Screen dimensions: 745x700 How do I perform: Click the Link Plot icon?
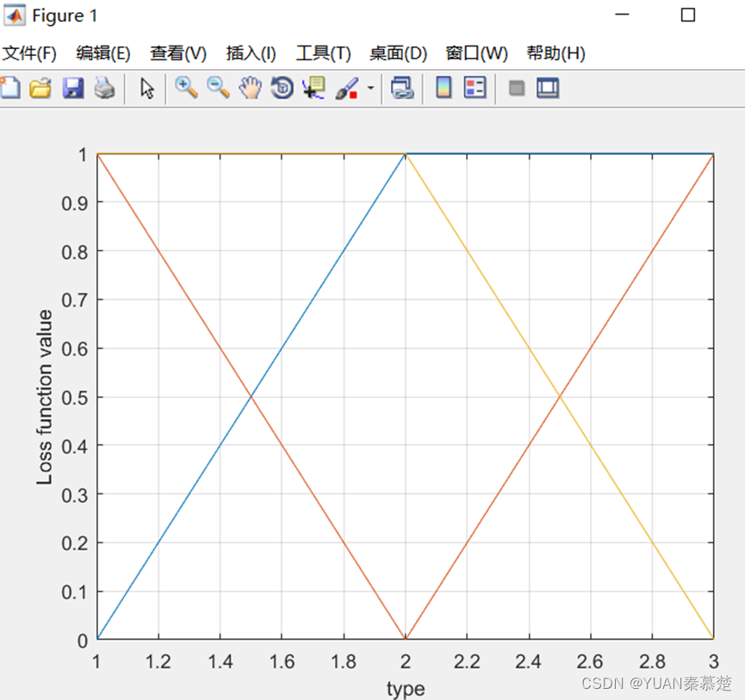point(402,89)
